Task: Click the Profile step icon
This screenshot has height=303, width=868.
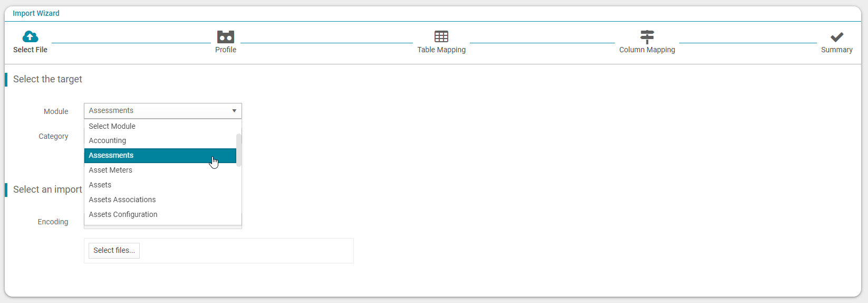Action: point(226,36)
